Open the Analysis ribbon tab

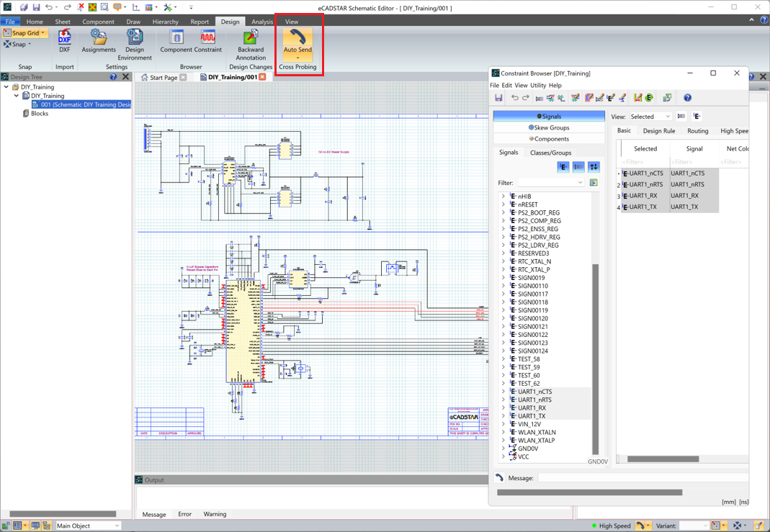point(262,22)
